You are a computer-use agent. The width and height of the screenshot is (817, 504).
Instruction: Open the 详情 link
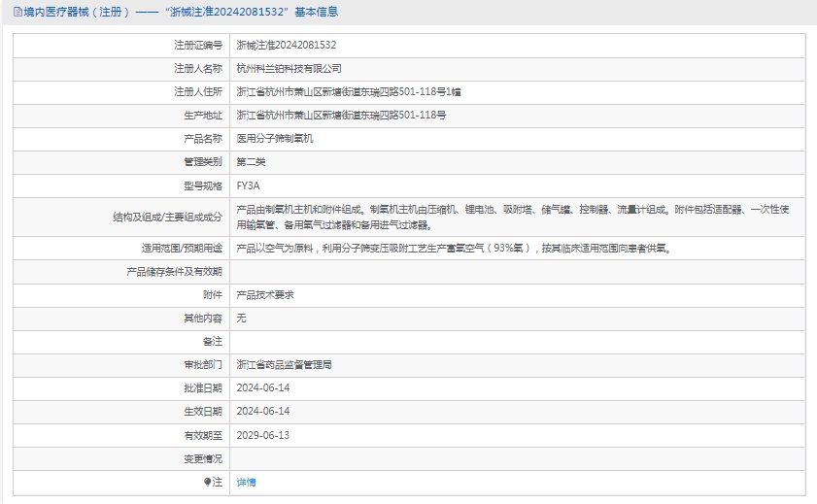coord(247,482)
